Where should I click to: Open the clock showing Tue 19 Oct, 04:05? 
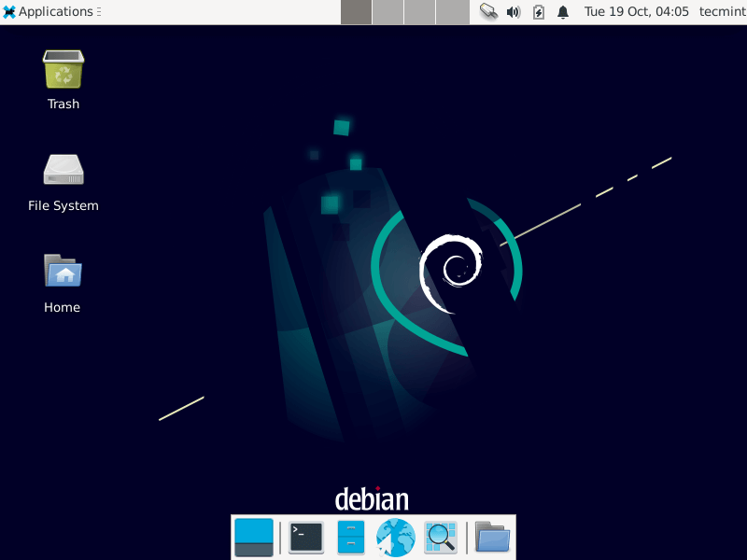pos(637,11)
